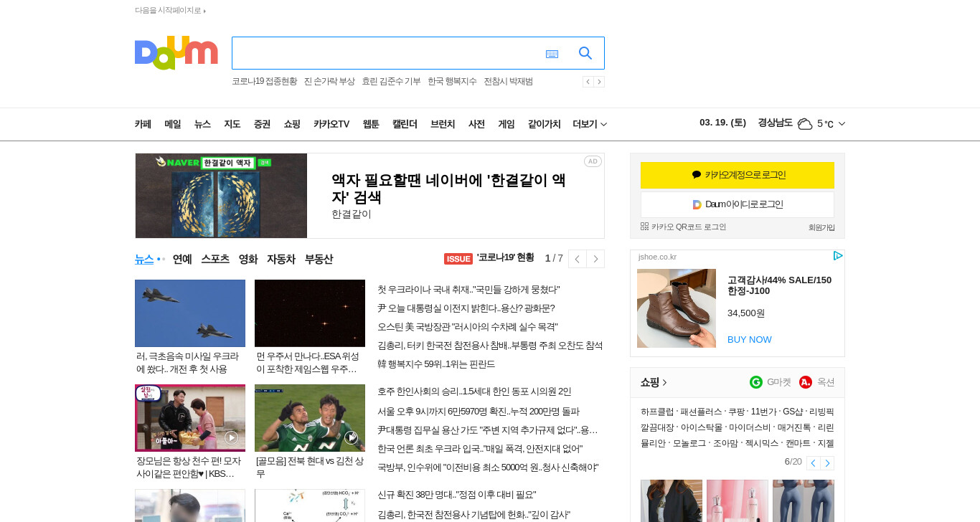Open headline 尹 오늘 대통령실 이전지 밝힌다

(466, 308)
